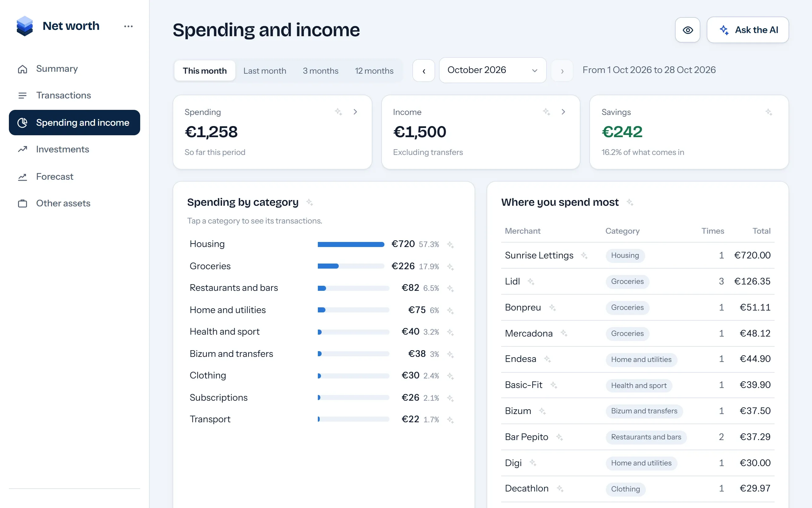
Task: Switch to the Last month tab
Action: click(265, 70)
